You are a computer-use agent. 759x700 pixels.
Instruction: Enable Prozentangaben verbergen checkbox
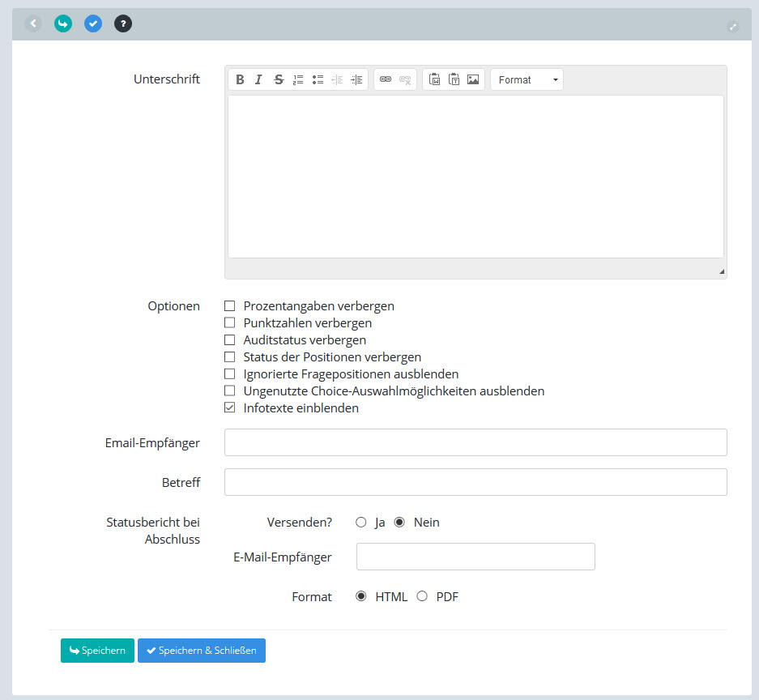(230, 306)
